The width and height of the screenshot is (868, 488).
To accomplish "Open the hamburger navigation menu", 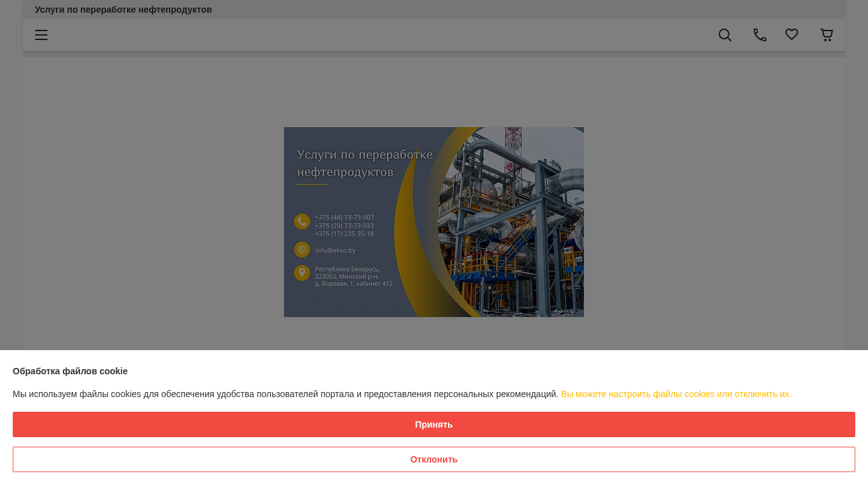I will 41,35.
